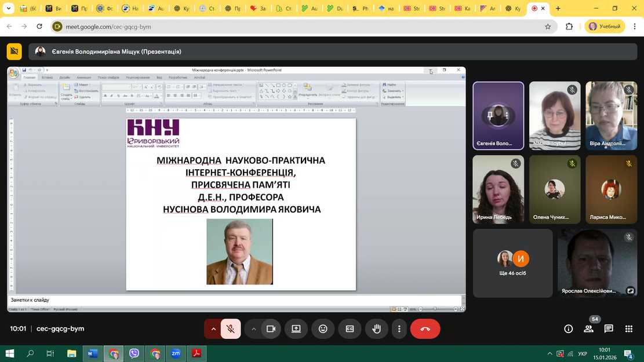Turn on closed captions

[350, 329]
